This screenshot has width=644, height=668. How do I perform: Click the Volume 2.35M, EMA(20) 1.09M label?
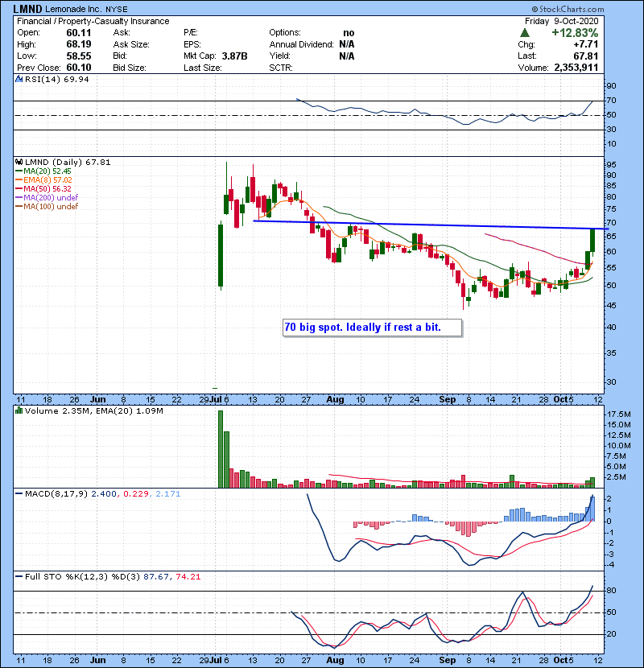pos(93,411)
